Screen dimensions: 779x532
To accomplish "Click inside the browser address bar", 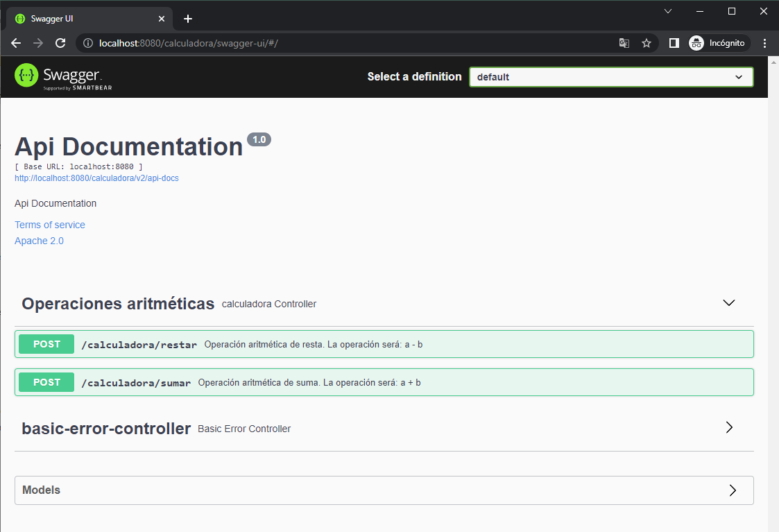I will pos(277,42).
